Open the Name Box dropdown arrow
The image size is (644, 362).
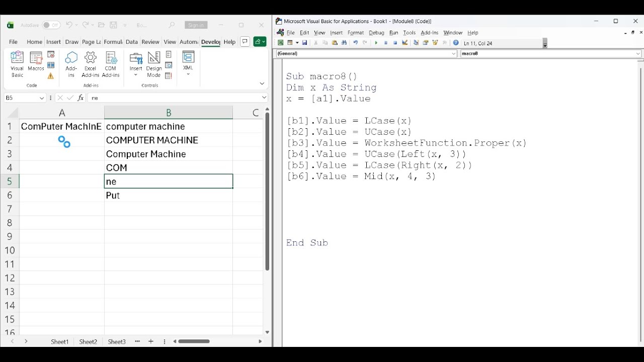[42, 98]
